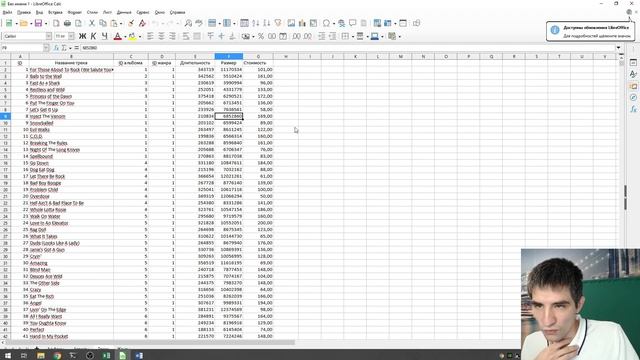
Task: Open the Справка menu
Action: click(x=177, y=12)
